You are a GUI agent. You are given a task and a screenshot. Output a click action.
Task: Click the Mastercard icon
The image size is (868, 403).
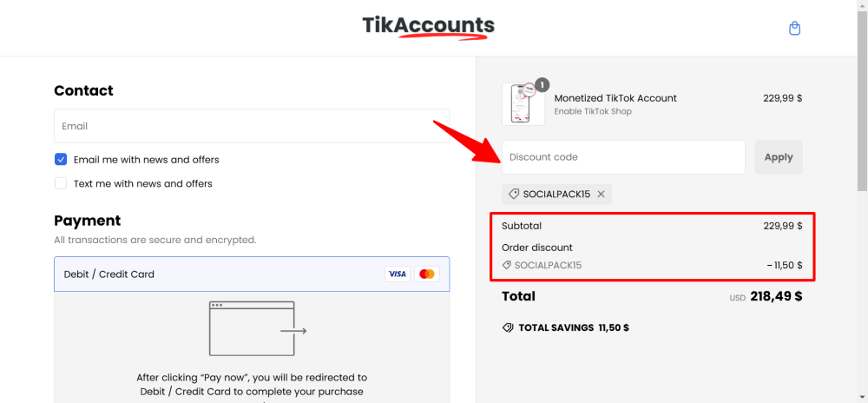(427, 274)
